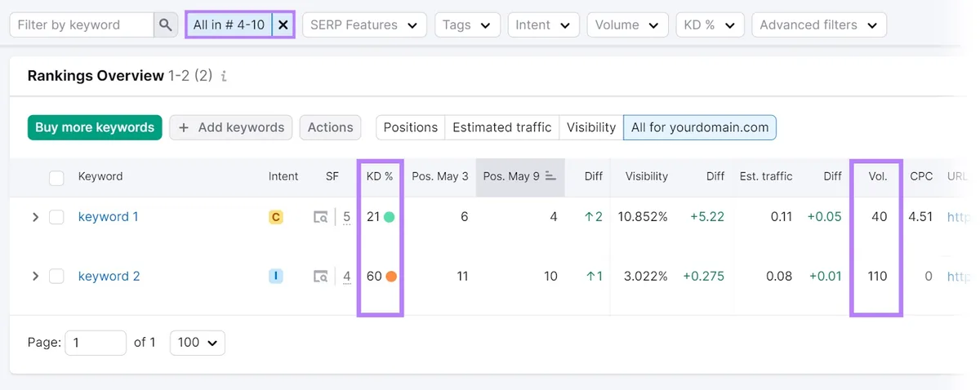Click the Add keywords button
Image resolution: width=980 pixels, height=390 pixels.
coord(231,127)
